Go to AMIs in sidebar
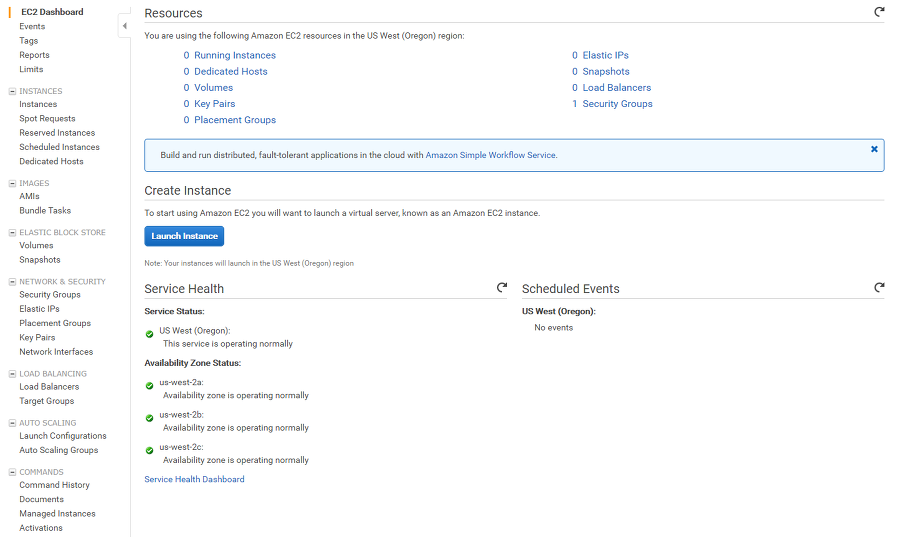900x537 pixels. pos(29,196)
